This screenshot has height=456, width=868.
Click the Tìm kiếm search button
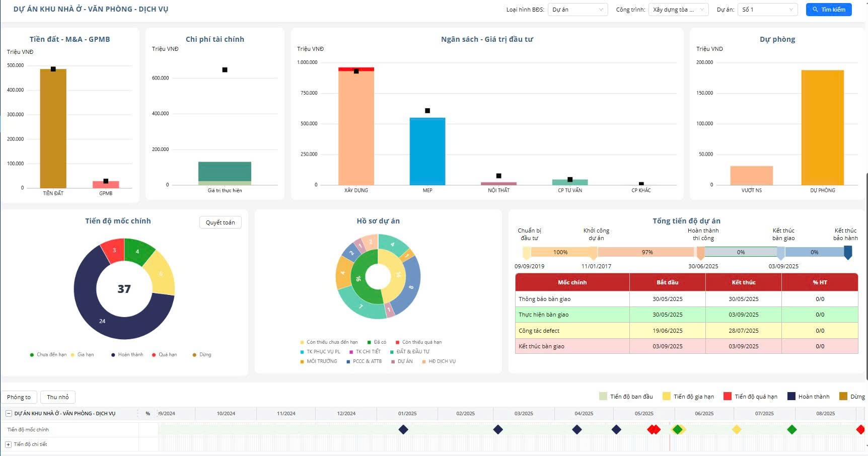[x=828, y=10]
